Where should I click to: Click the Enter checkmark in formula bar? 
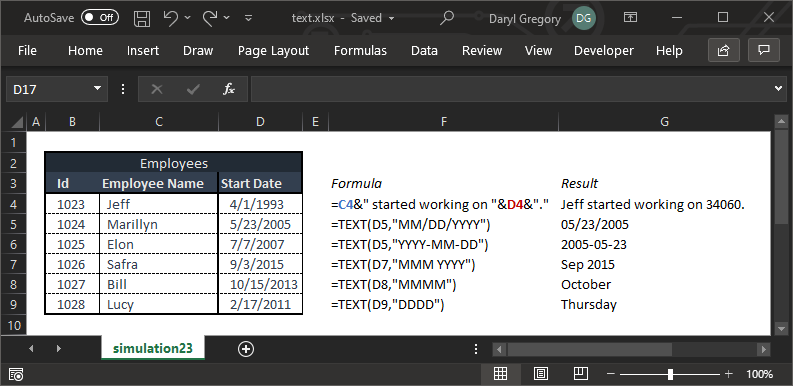pos(193,90)
